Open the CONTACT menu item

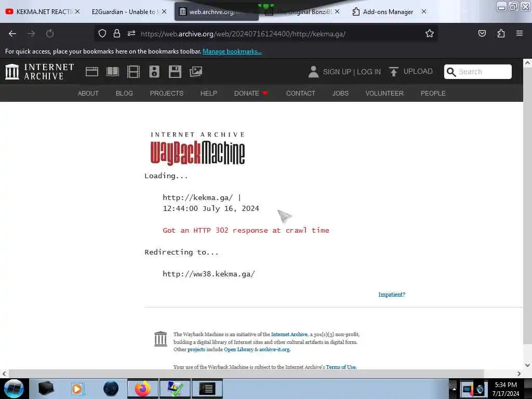(x=301, y=94)
